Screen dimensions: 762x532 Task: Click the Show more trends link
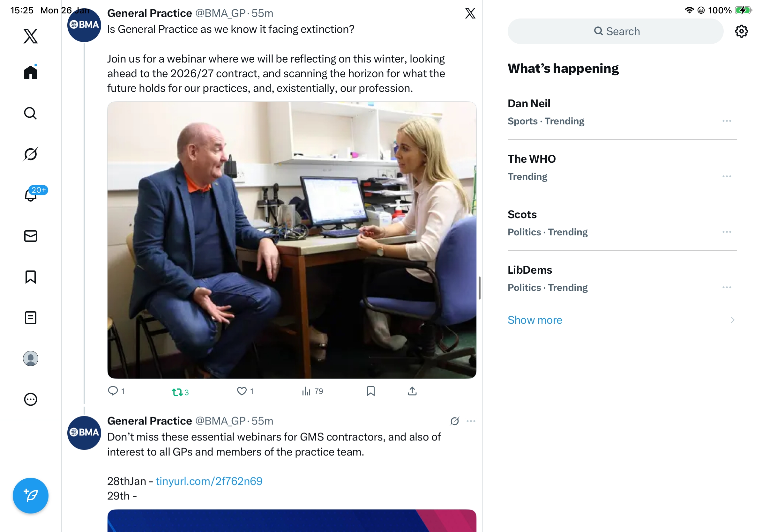pos(535,320)
